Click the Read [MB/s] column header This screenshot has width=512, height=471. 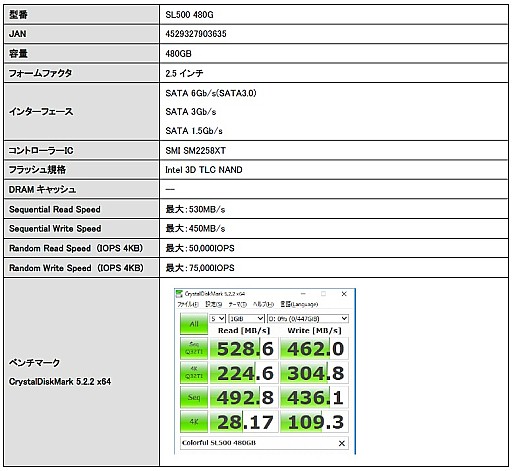[x=244, y=330]
